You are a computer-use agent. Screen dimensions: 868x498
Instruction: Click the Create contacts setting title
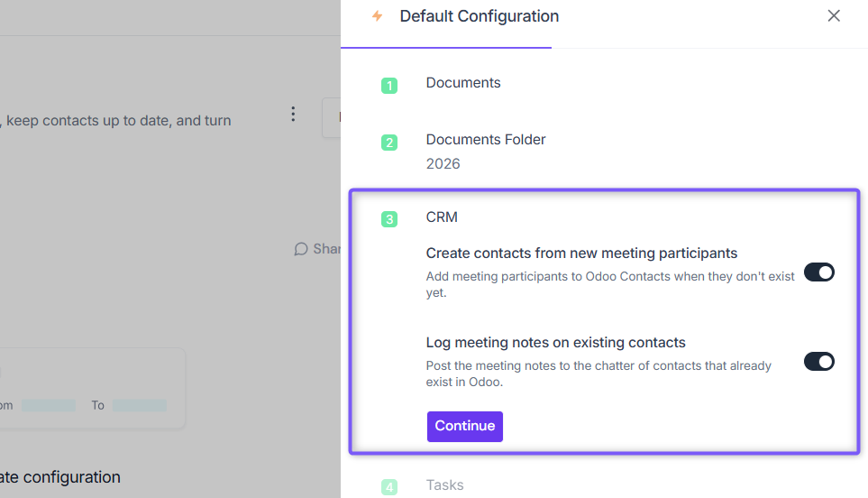(x=581, y=254)
